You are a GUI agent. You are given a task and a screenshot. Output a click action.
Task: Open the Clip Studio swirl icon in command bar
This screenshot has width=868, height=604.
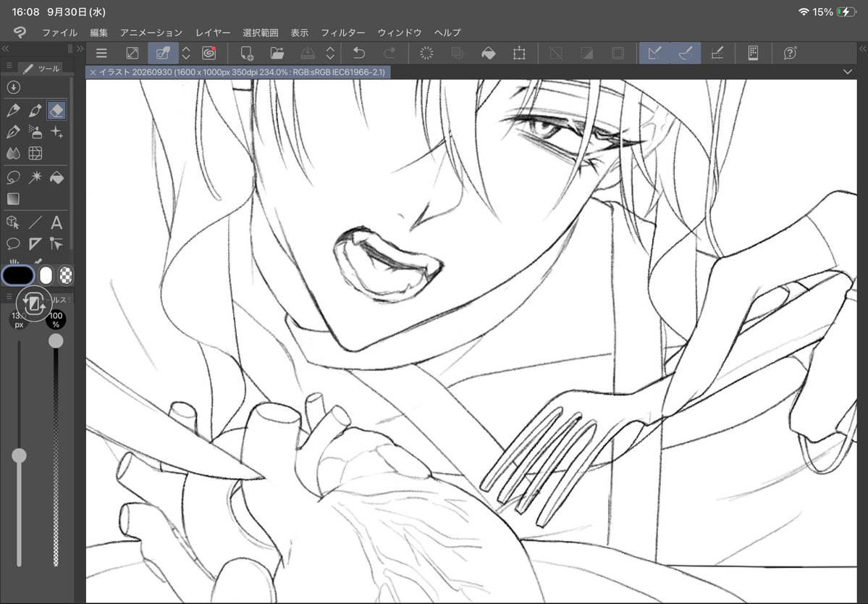(209, 53)
